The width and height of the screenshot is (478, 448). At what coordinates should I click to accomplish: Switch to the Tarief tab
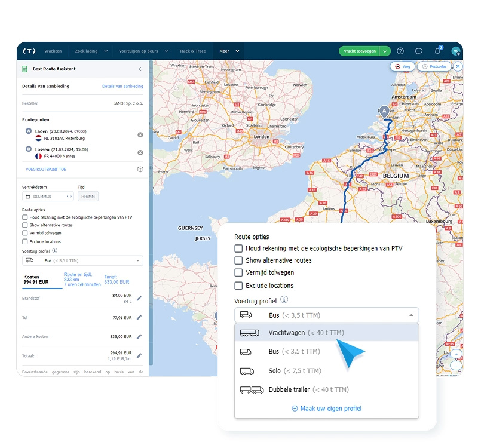click(x=117, y=280)
